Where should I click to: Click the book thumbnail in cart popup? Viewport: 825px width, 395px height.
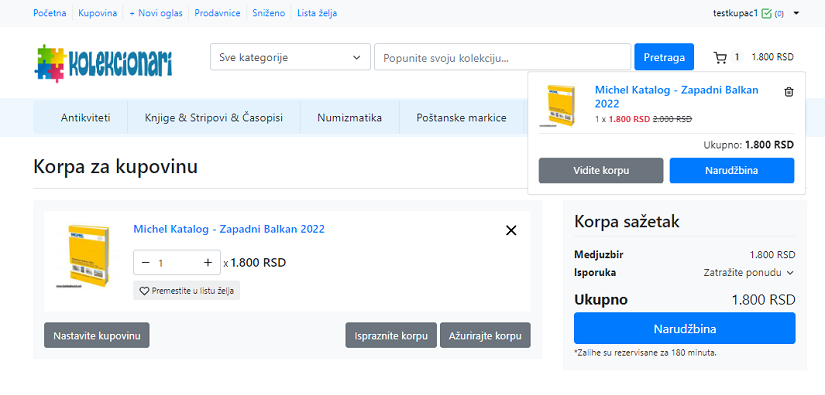click(560, 105)
